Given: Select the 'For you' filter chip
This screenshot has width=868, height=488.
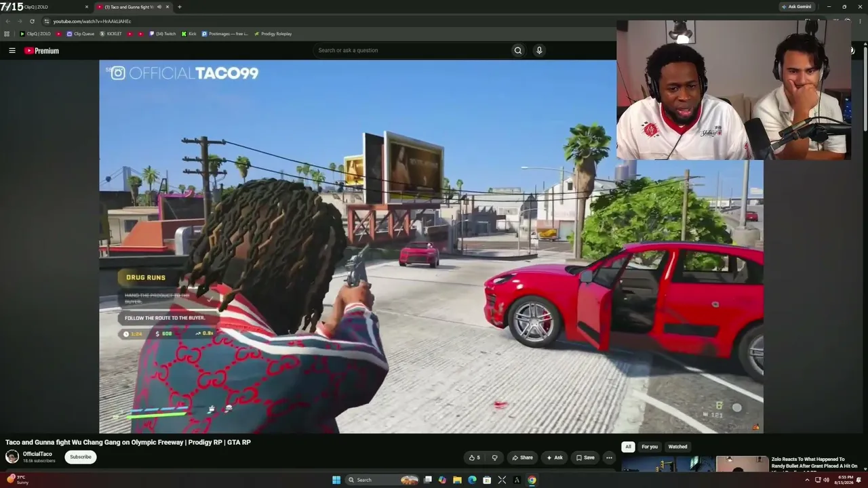Looking at the screenshot, I should point(650,447).
